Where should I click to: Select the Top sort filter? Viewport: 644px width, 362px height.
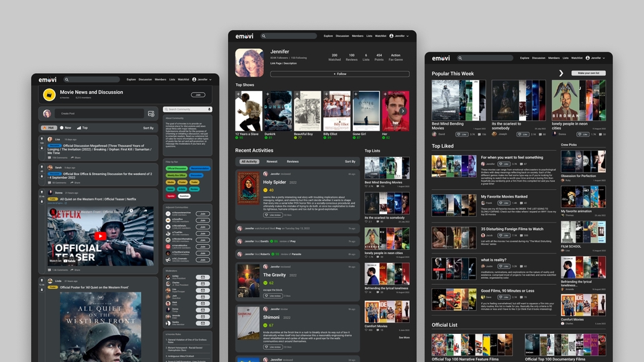[x=83, y=127]
